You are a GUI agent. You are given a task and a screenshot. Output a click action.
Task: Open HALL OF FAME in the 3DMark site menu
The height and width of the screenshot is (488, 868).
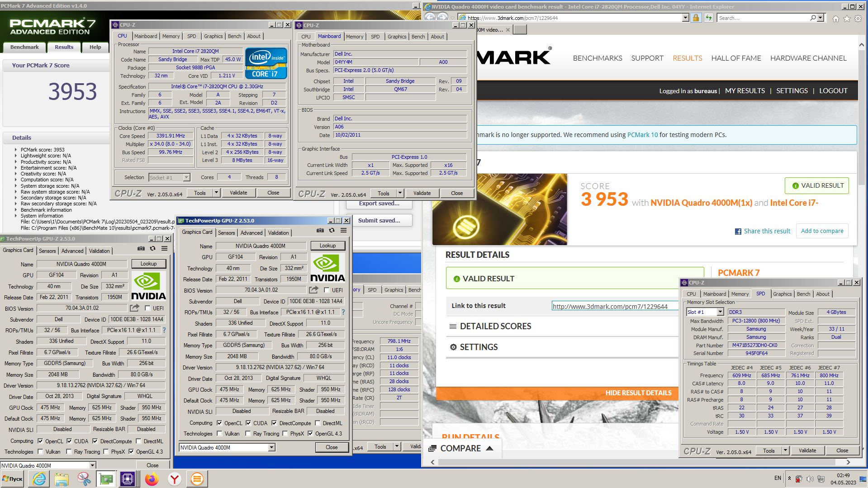[x=736, y=58]
